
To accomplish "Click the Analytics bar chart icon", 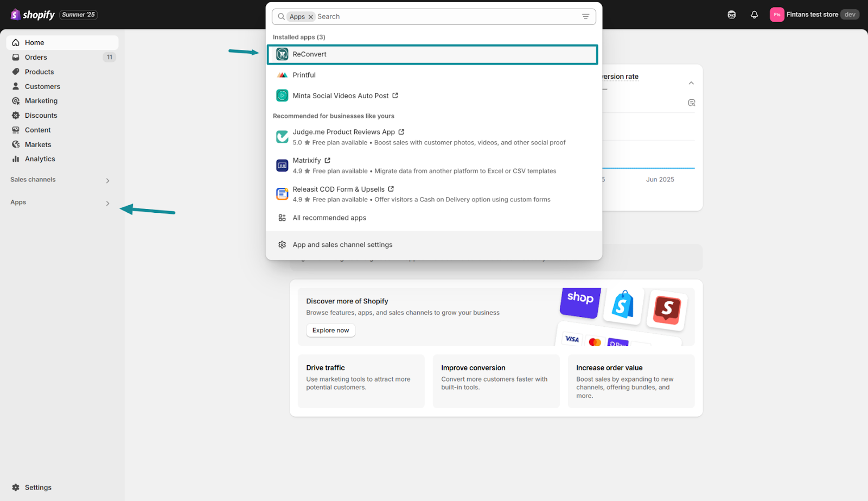I will (x=16, y=159).
